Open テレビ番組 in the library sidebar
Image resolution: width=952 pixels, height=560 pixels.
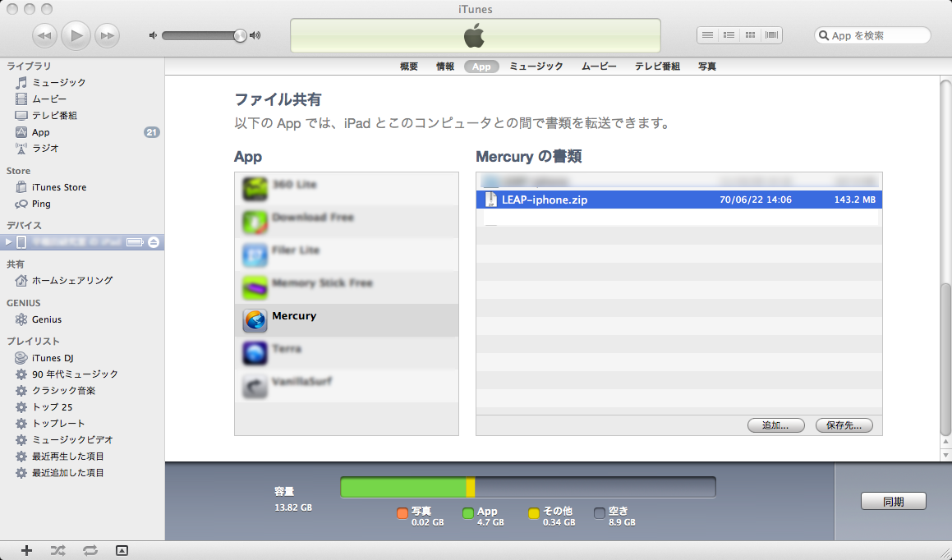(47, 115)
